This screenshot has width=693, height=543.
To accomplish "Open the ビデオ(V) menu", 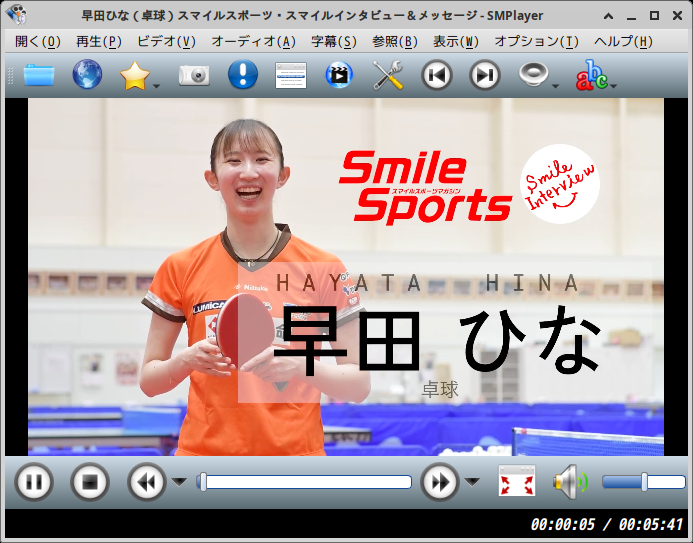I will [166, 42].
